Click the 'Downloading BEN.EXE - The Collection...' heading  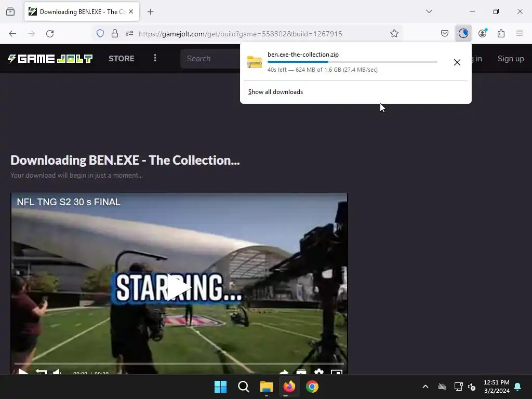[125, 160]
